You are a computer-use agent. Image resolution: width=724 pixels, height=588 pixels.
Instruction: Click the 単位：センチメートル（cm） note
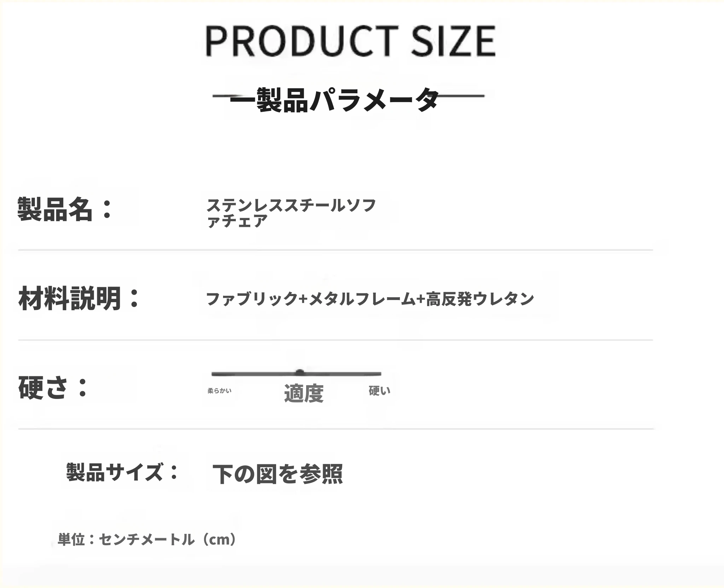click(x=147, y=540)
